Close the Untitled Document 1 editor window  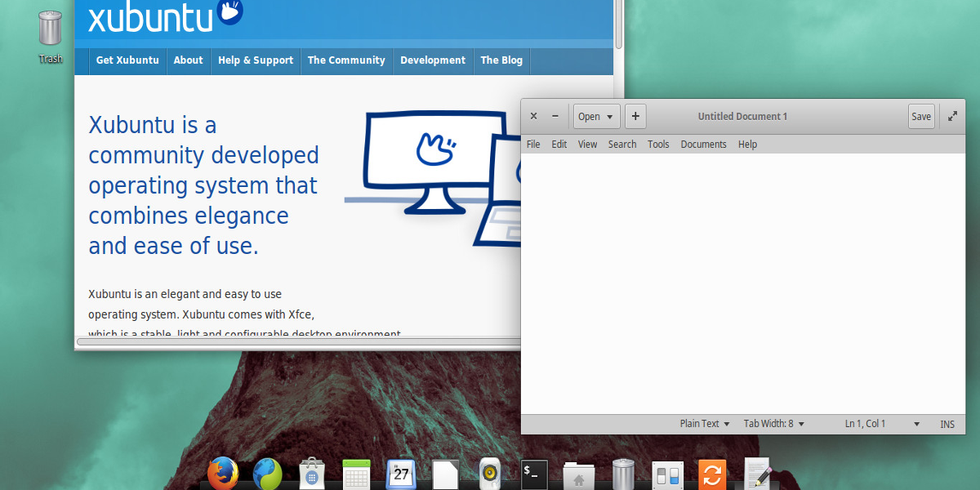[533, 116]
